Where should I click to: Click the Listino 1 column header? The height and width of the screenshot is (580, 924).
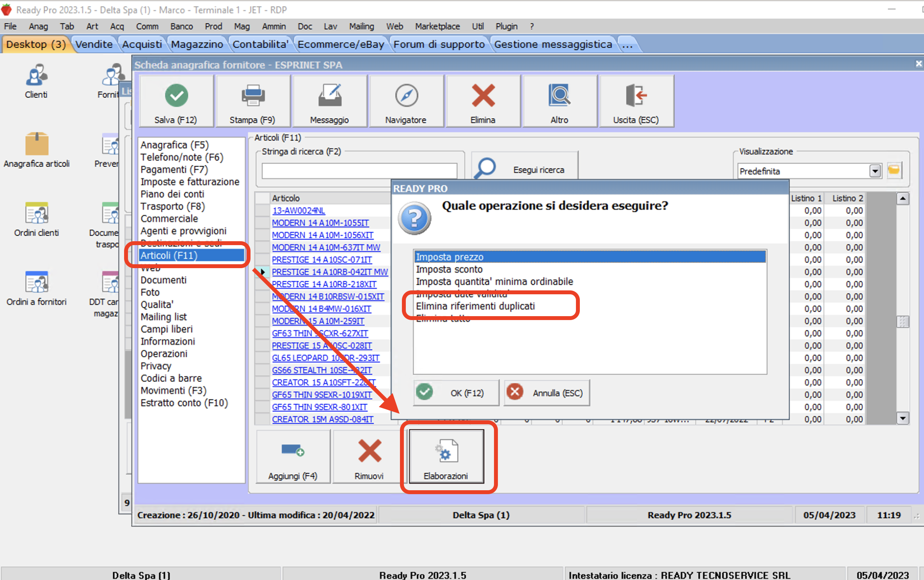[806, 198]
